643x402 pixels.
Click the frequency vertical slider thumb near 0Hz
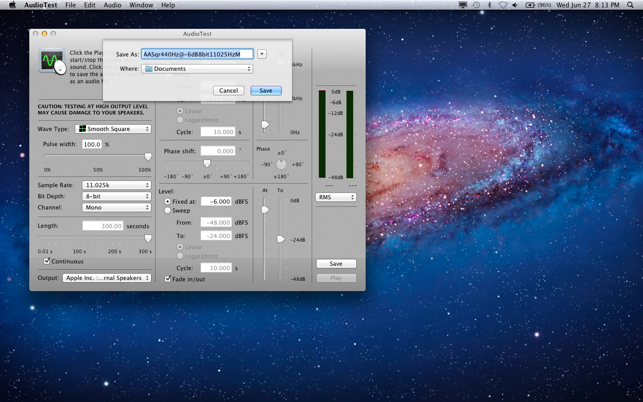pyautogui.click(x=265, y=124)
